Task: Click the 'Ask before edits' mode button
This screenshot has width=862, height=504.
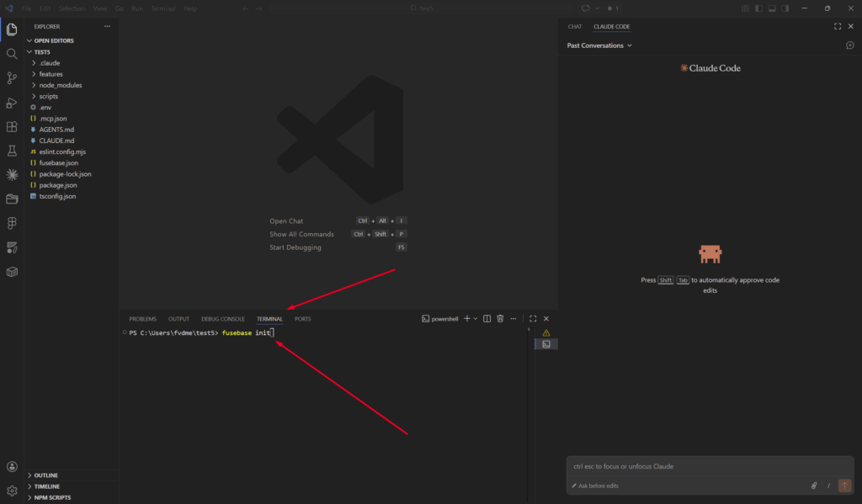Action: [x=599, y=485]
